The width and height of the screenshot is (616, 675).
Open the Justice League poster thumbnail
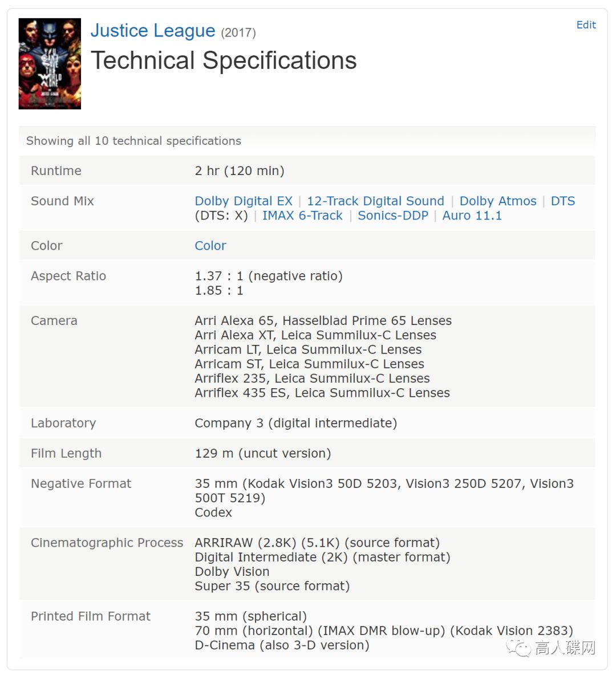[50, 64]
